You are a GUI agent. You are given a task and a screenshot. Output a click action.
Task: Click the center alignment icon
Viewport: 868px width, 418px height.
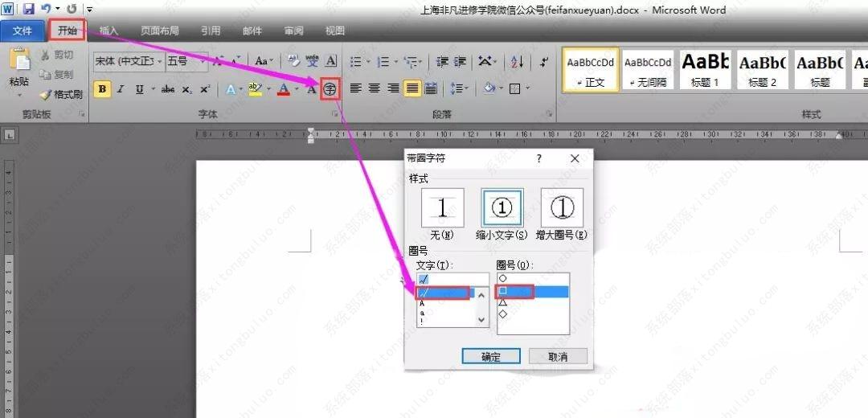(x=375, y=88)
